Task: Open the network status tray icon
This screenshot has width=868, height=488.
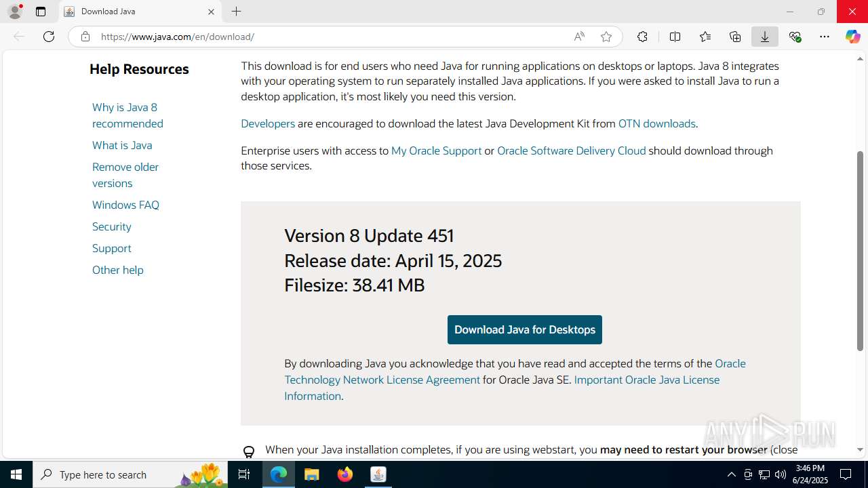Action: click(x=764, y=474)
